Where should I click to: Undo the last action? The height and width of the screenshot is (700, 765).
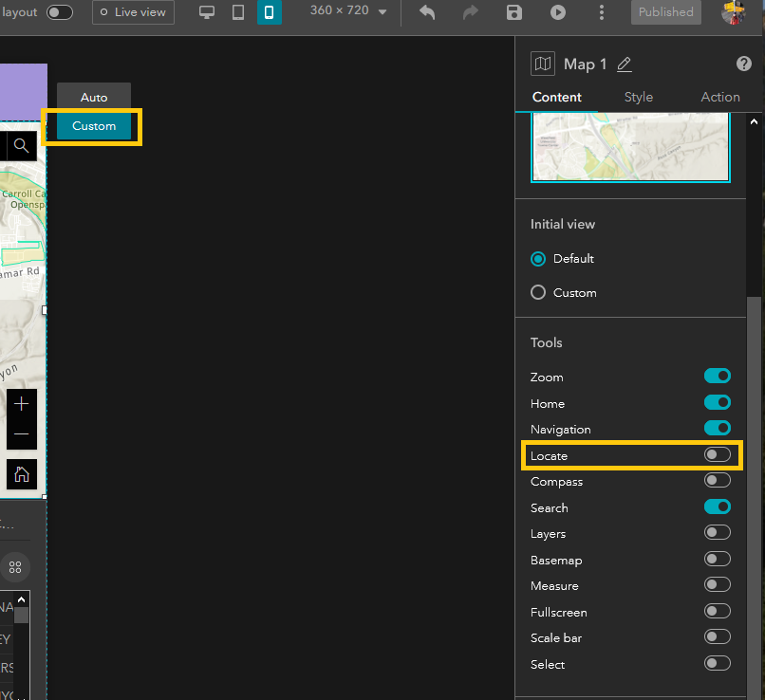click(x=427, y=12)
